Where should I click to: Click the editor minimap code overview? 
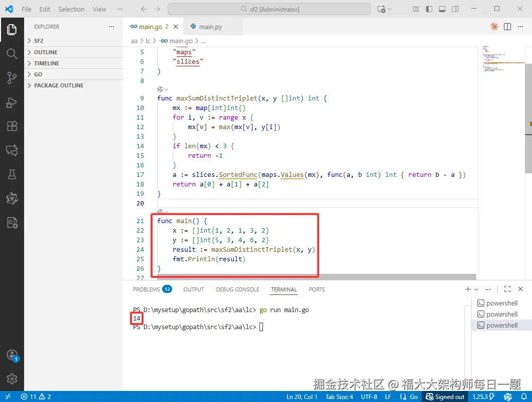click(503, 59)
